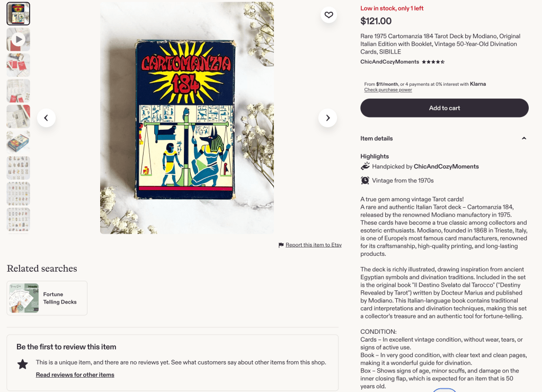The image size is (542, 392).
Task: Select the first Cartomanzia box thumbnail
Action: click(x=19, y=14)
